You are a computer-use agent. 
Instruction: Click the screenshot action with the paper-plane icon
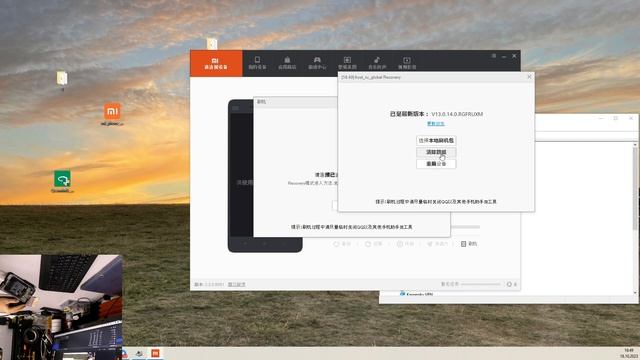click(x=437, y=244)
